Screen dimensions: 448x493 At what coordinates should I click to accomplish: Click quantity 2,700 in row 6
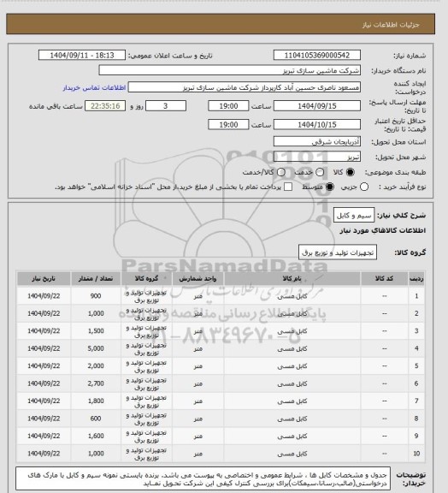point(96,383)
